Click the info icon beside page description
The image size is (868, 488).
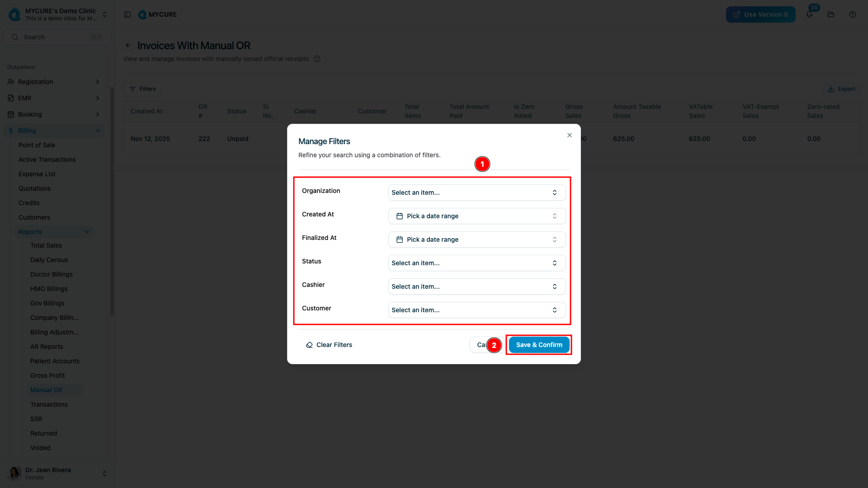coord(317,59)
